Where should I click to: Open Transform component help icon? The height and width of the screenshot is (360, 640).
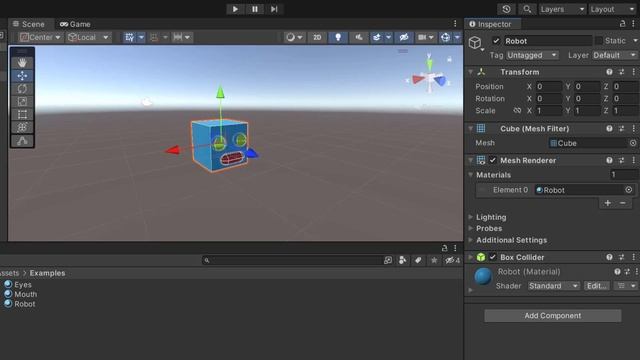tap(609, 72)
